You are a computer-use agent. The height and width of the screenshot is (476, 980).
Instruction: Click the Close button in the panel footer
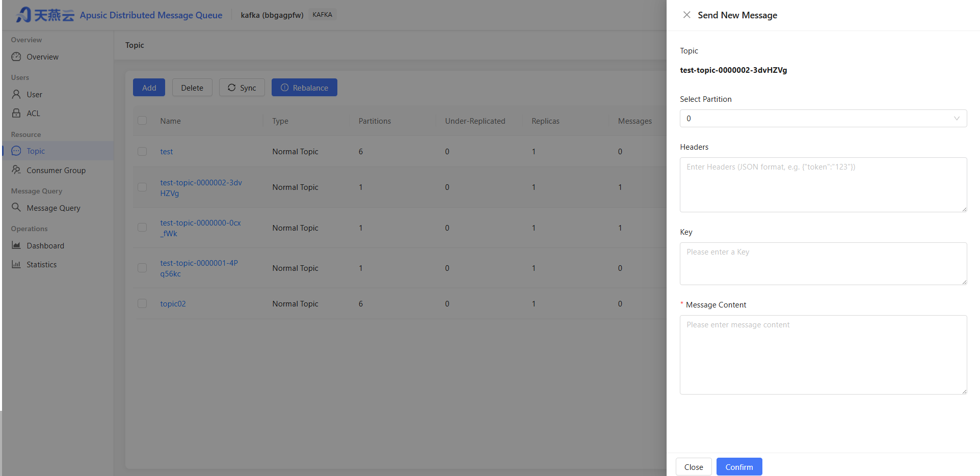pos(694,467)
